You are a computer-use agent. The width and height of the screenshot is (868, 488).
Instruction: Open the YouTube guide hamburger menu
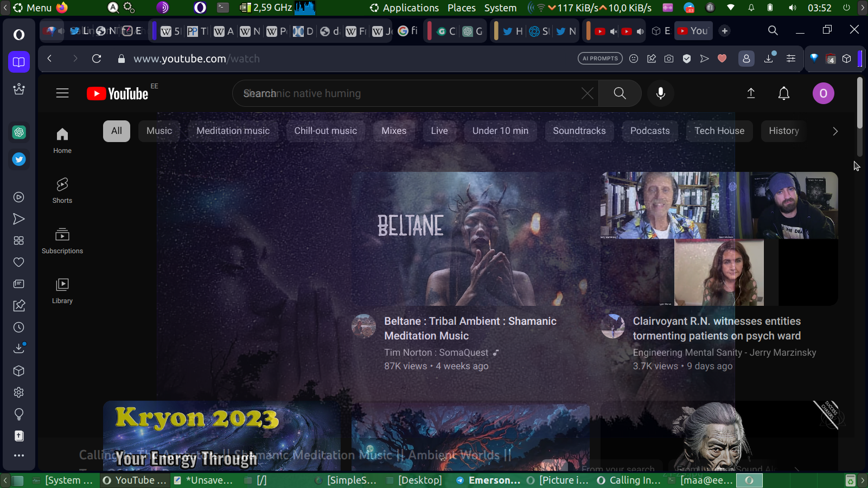click(62, 93)
